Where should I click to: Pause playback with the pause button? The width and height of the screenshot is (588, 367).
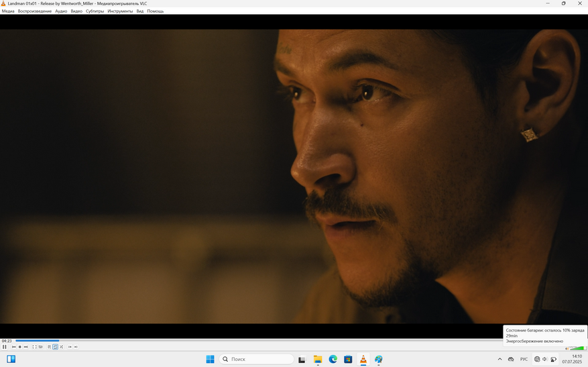[5, 347]
